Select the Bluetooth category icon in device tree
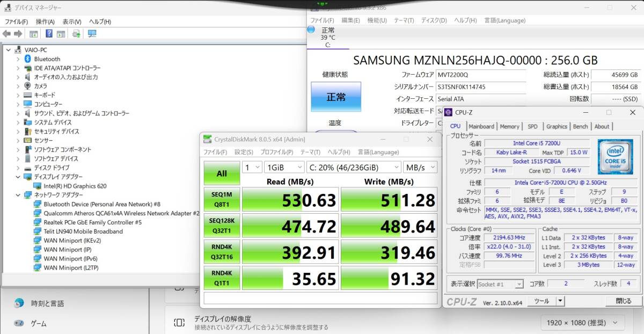This screenshot has height=334, width=644. (x=28, y=59)
